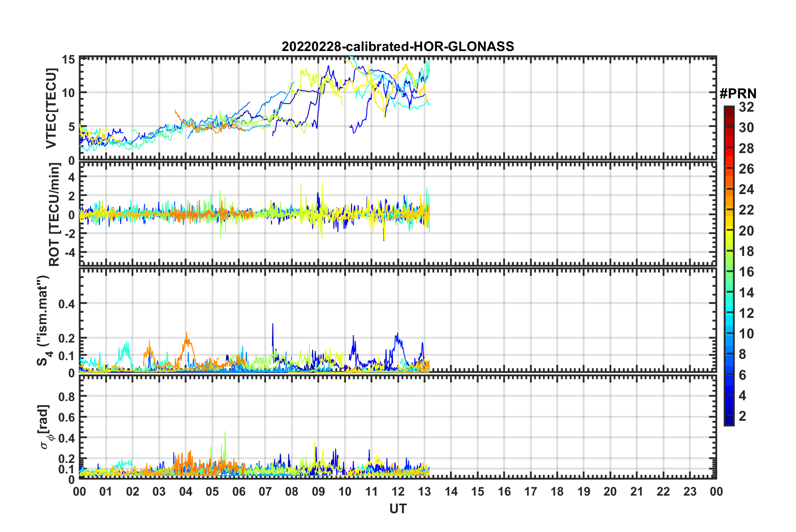
Task: Select colorbar tick label 16
Action: pos(746,272)
